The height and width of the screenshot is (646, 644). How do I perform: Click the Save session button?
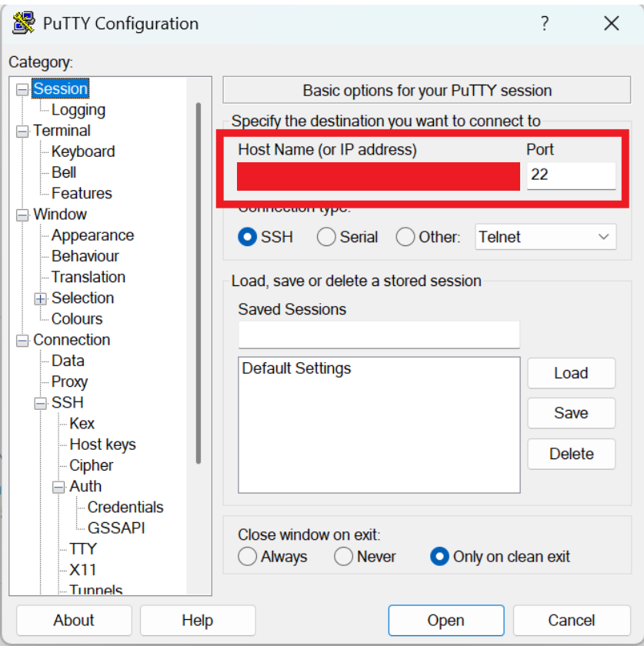pyautogui.click(x=572, y=413)
